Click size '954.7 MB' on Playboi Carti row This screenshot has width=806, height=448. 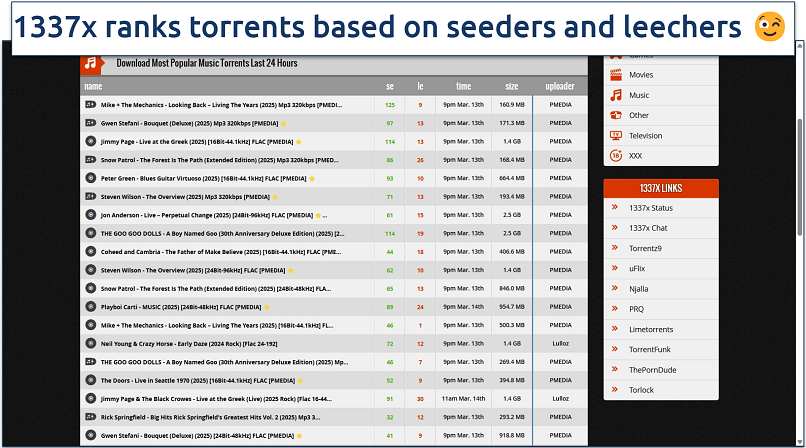pos(512,307)
